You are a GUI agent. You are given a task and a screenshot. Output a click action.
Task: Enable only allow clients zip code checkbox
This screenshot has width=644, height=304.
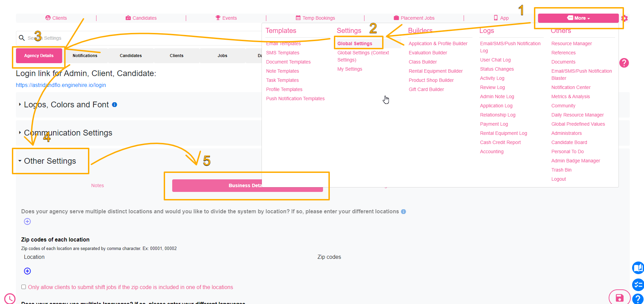click(23, 287)
